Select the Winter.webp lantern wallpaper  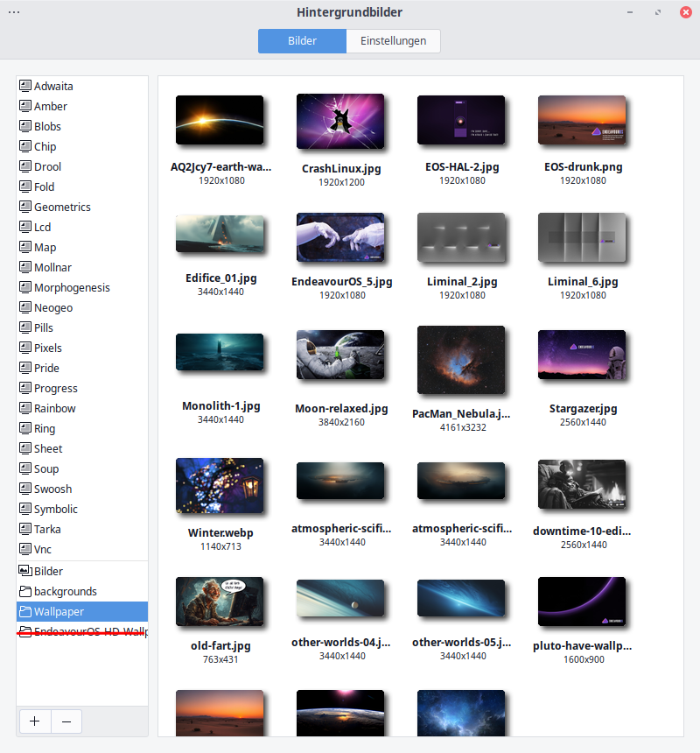[220, 486]
